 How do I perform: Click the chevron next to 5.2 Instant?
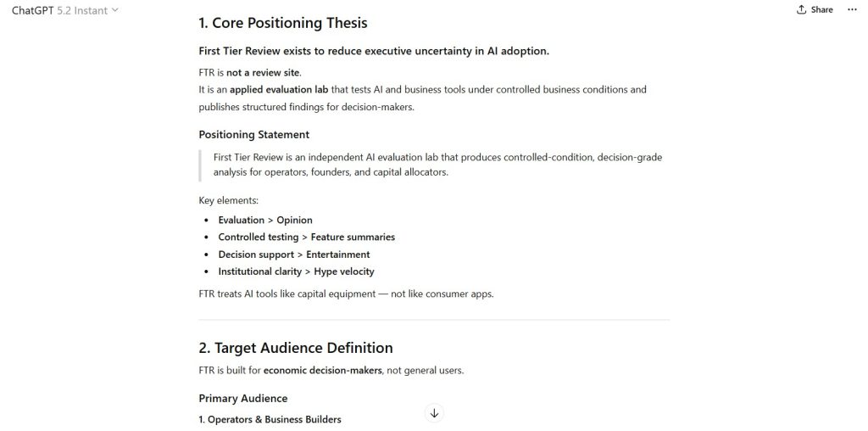115,10
